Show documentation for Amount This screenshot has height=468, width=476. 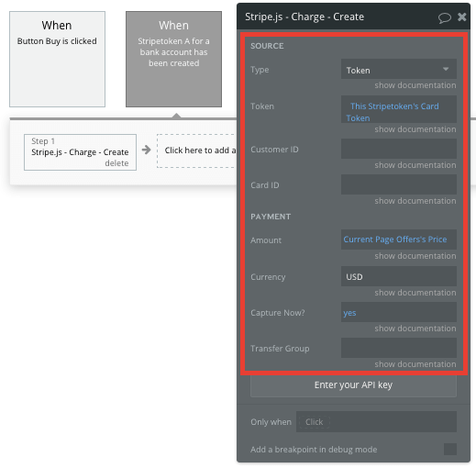tap(415, 256)
